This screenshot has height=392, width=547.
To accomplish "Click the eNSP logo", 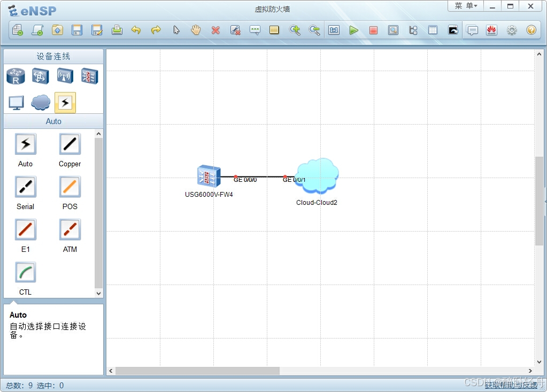I will click(x=32, y=11).
